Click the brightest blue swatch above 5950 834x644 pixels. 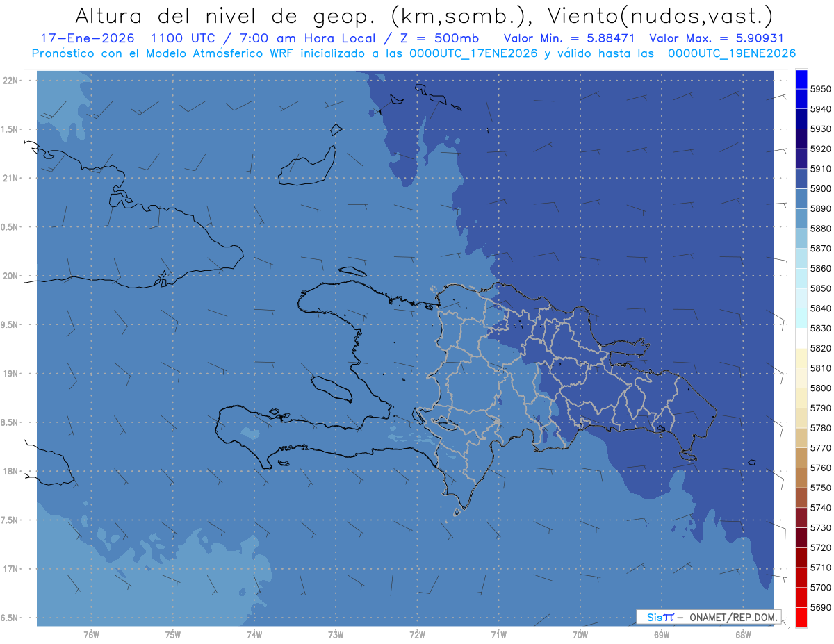(x=801, y=79)
